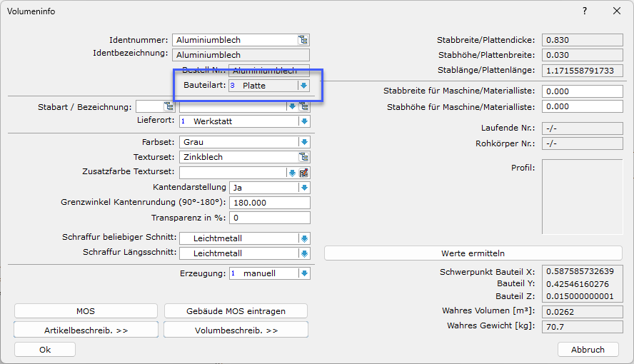Click tree icon right of Bezeichnung dropdown
The height and width of the screenshot is (364, 634).
[304, 106]
